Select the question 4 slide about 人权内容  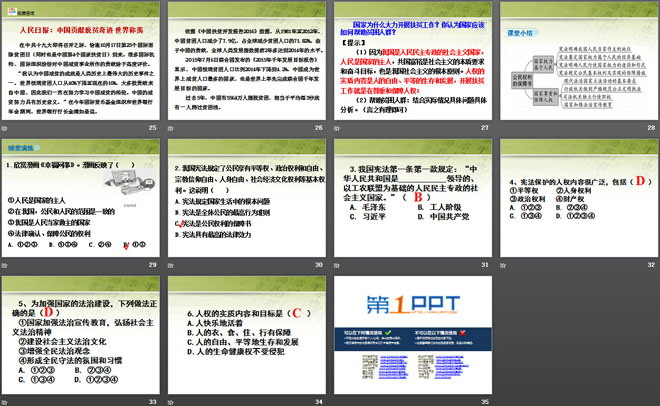(579, 198)
